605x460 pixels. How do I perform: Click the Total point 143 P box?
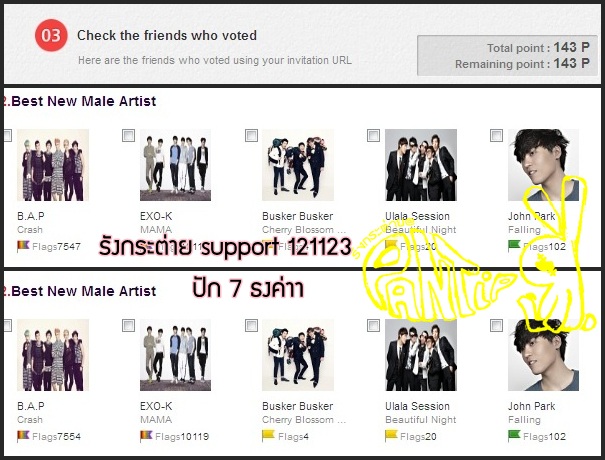[x=507, y=56]
